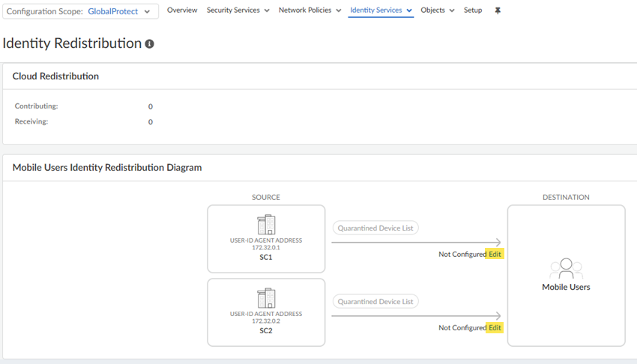Select the SC2 source box

coord(266,312)
